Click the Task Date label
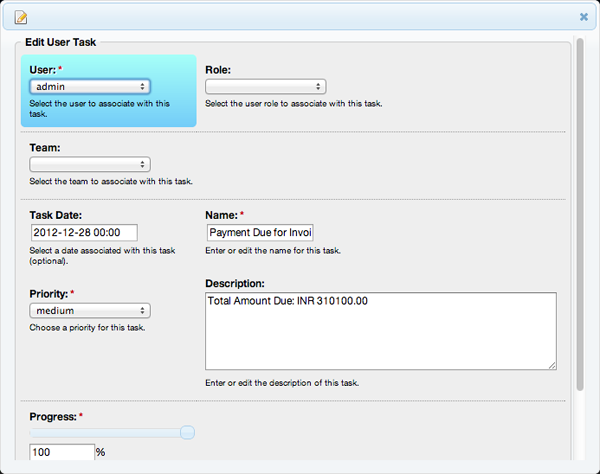 (x=56, y=215)
